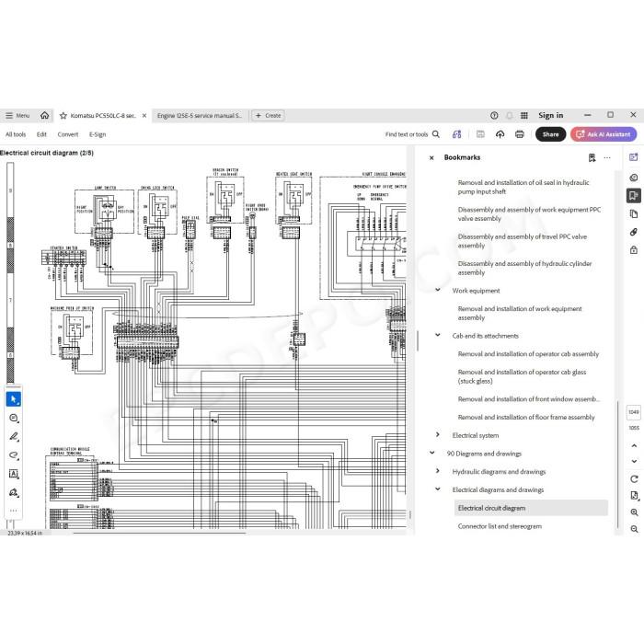Open Electrical circuit diagram bookmark
This screenshot has width=644, height=644.
click(531, 508)
